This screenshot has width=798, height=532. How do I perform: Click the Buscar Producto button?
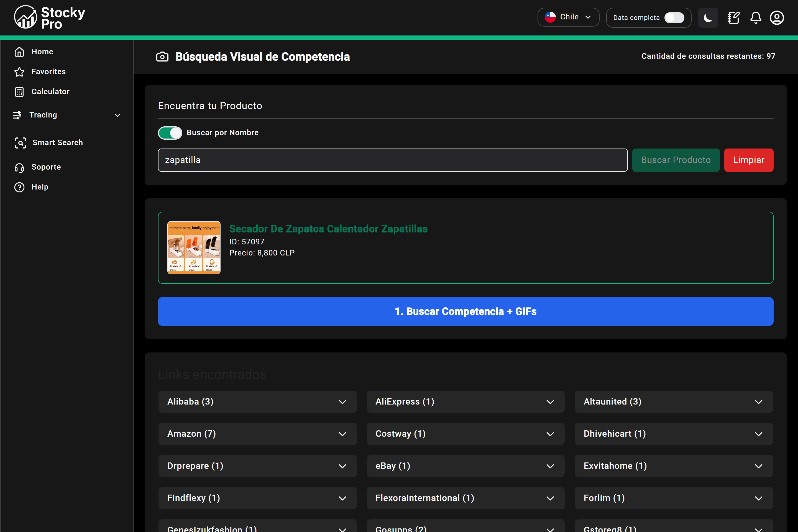pos(676,160)
